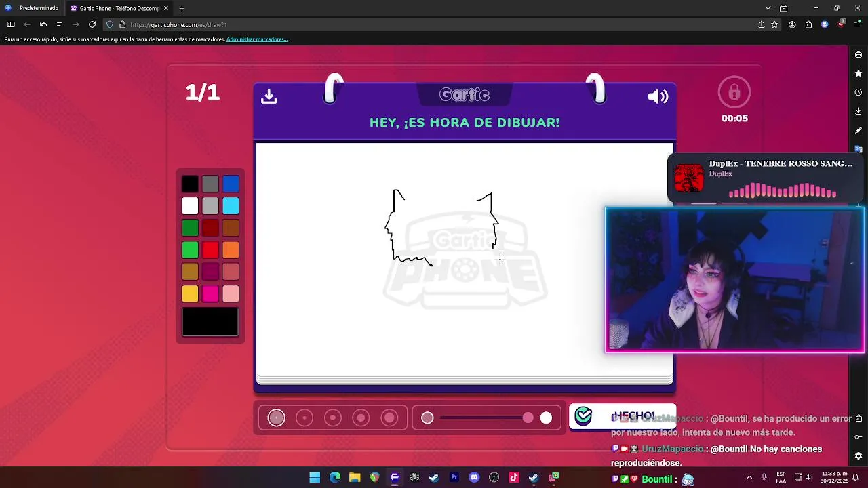This screenshot has height=488, width=868.
Task: Open the taskbar clock and date
Action: tap(834, 477)
